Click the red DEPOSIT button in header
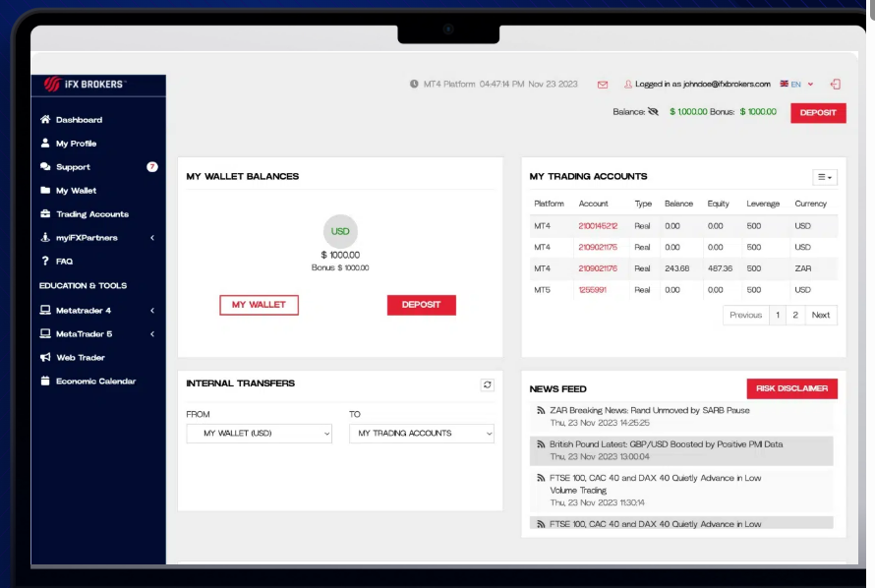This screenshot has height=588, width=875. tap(818, 113)
